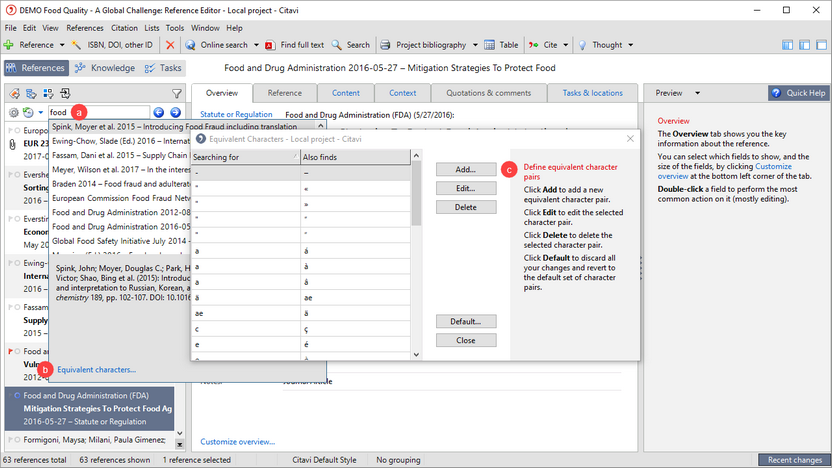This screenshot has width=832, height=468.
Task: Open the Knowledge workspace
Action: click(105, 68)
